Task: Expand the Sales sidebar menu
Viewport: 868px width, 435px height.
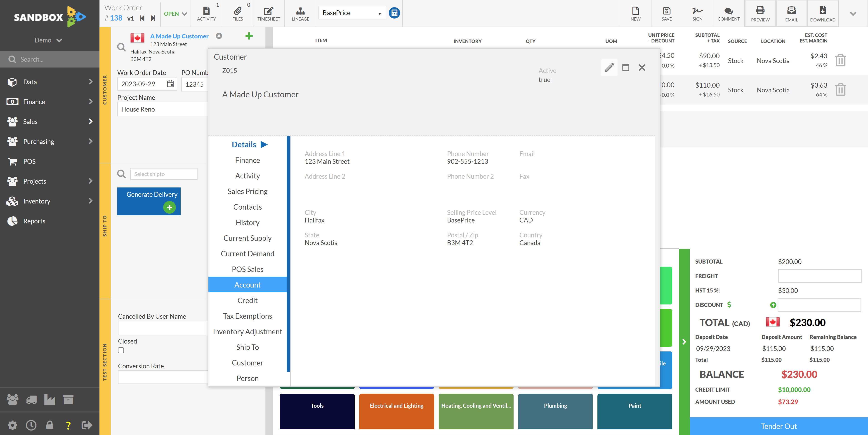Action: pos(50,122)
